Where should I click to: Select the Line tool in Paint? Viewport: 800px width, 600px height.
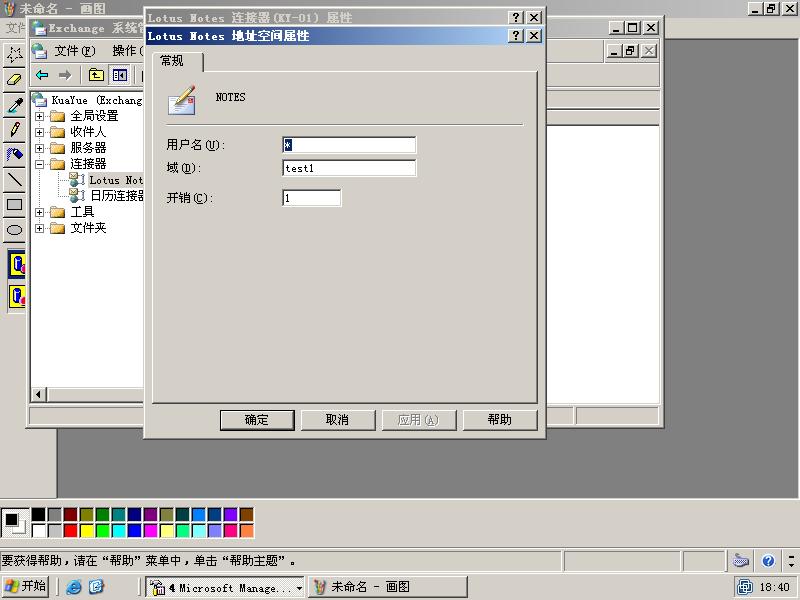14,180
